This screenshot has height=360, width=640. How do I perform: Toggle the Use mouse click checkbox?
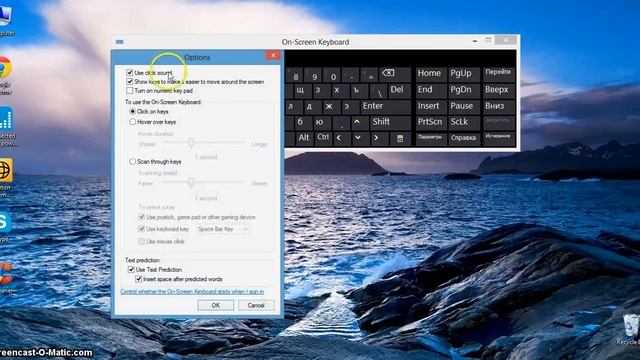(x=142, y=241)
